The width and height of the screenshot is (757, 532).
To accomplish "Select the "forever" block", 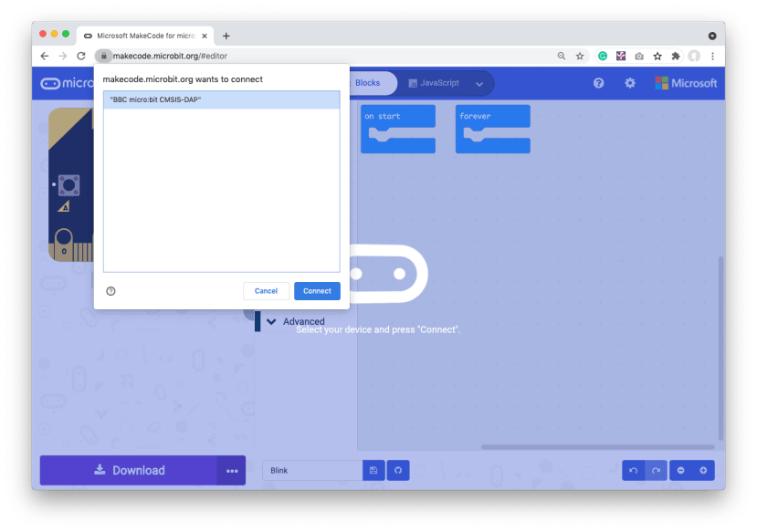I will (493, 129).
